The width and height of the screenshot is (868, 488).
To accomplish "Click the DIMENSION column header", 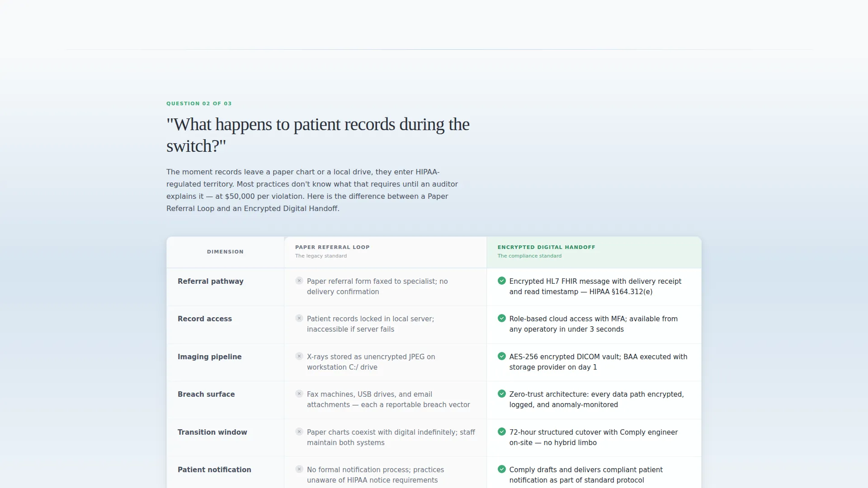I will click(x=225, y=252).
